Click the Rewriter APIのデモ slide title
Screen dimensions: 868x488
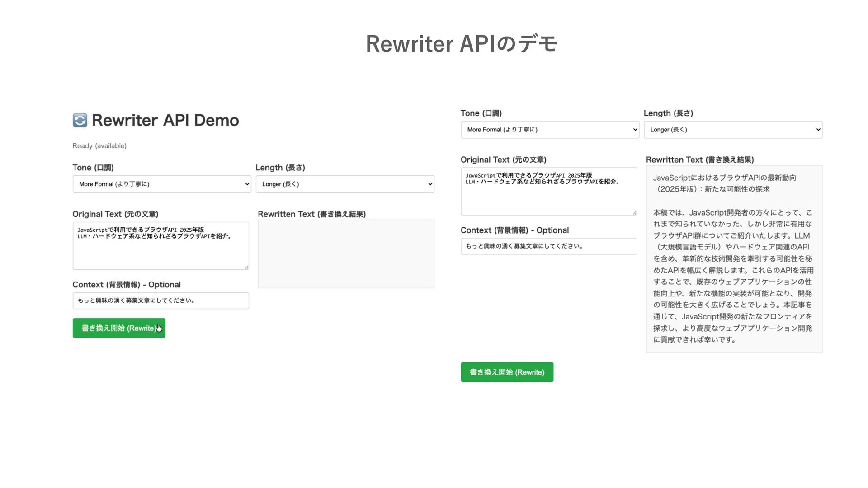pyautogui.click(x=461, y=44)
